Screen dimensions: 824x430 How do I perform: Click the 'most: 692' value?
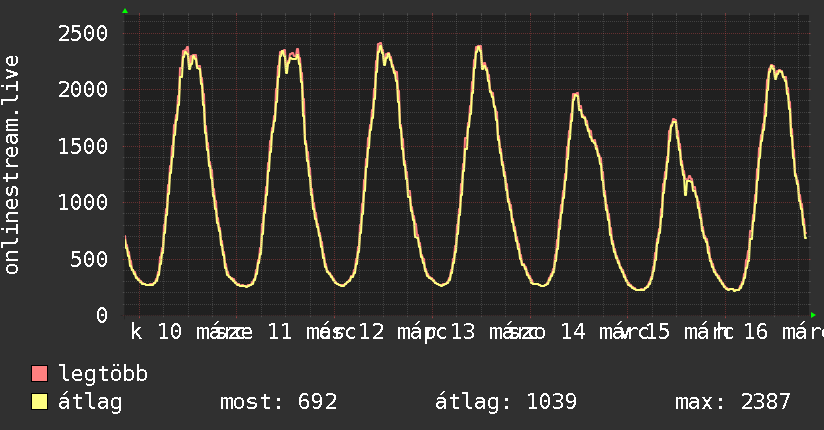(x=278, y=402)
